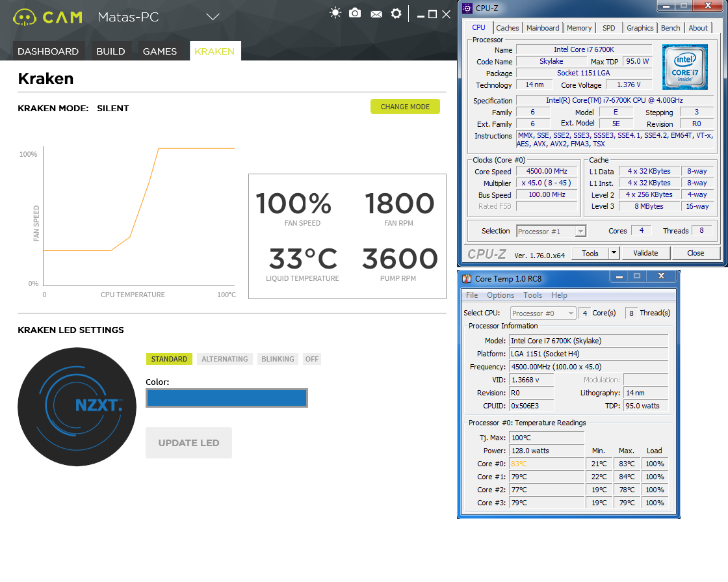Turn the Kraken LED OFF
The height and width of the screenshot is (582, 728).
tap(312, 359)
